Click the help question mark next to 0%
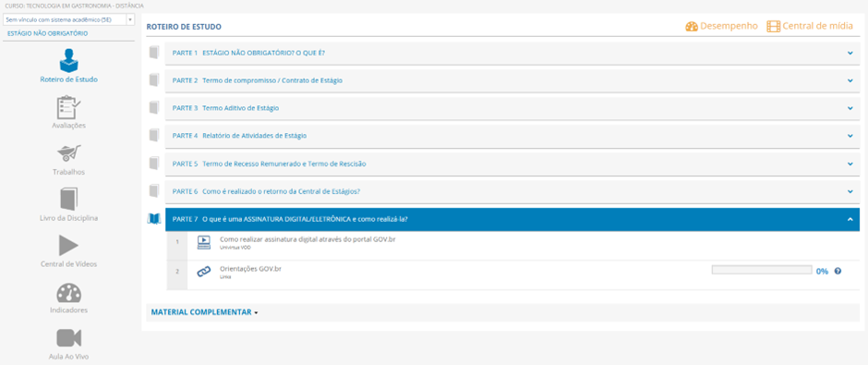The width and height of the screenshot is (868, 365). pos(838,271)
